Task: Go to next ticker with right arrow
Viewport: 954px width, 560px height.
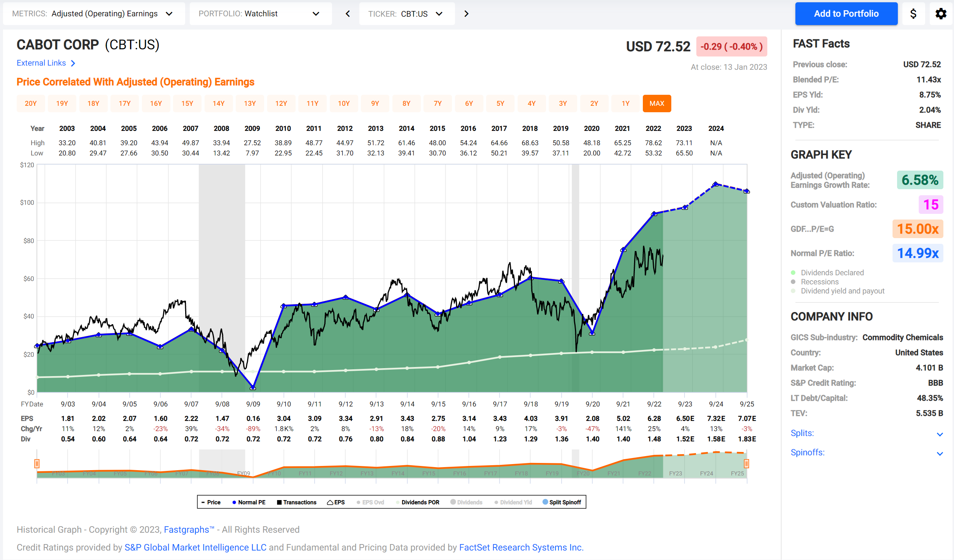Action: 466,14
